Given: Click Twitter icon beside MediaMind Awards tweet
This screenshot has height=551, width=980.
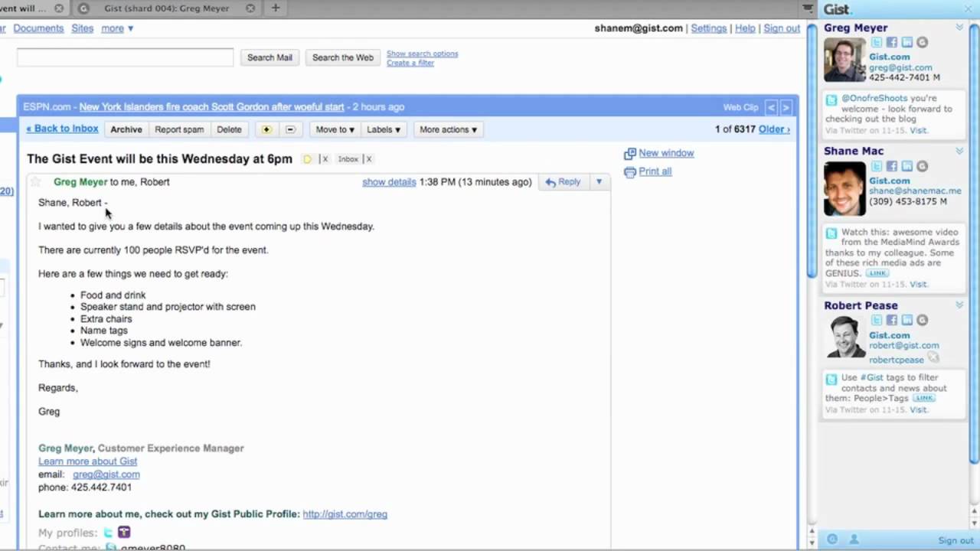Looking at the screenshot, I should point(831,233).
